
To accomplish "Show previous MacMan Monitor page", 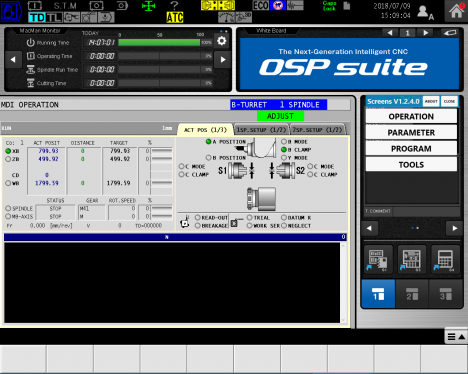I will tap(13, 60).
